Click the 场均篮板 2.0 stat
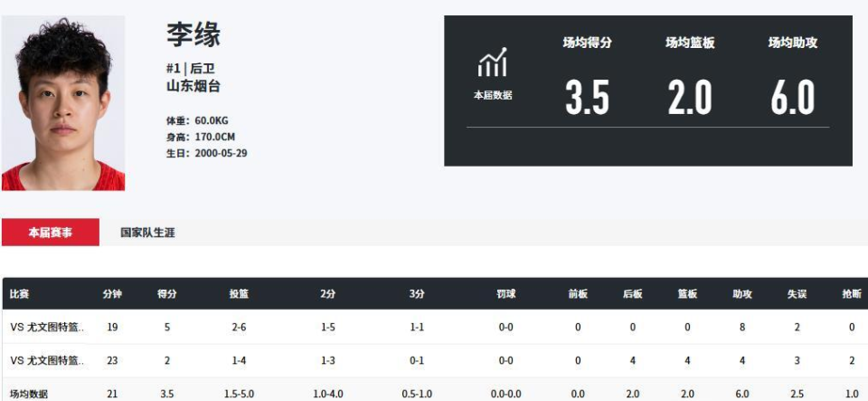Viewport: 868px width, 401px height. [690, 98]
